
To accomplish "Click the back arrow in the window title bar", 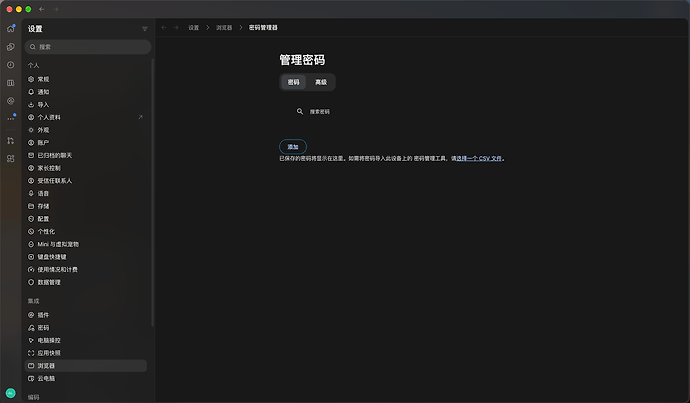I will pos(41,9).
